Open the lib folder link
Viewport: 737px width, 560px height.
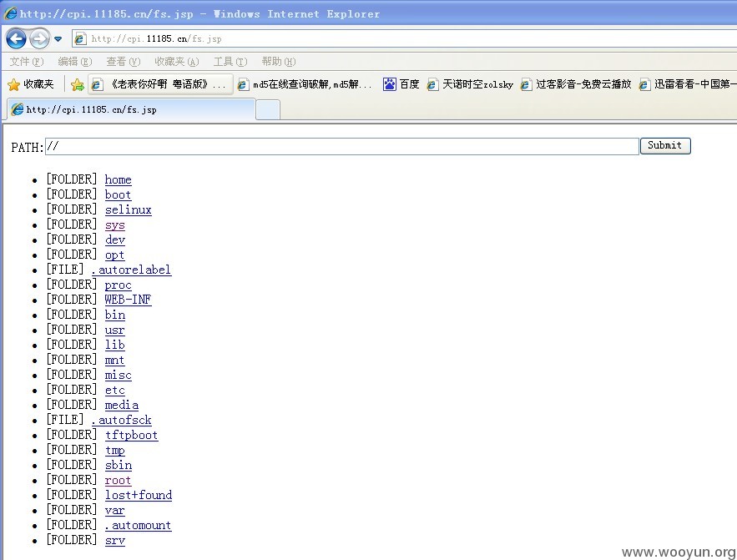[114, 345]
